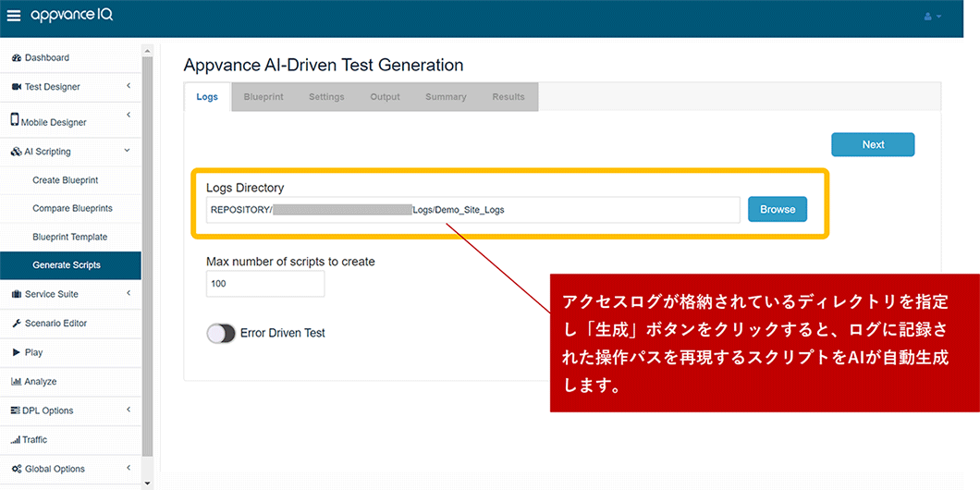Open the hamburger menu icon
980x490 pixels.
click(13, 17)
